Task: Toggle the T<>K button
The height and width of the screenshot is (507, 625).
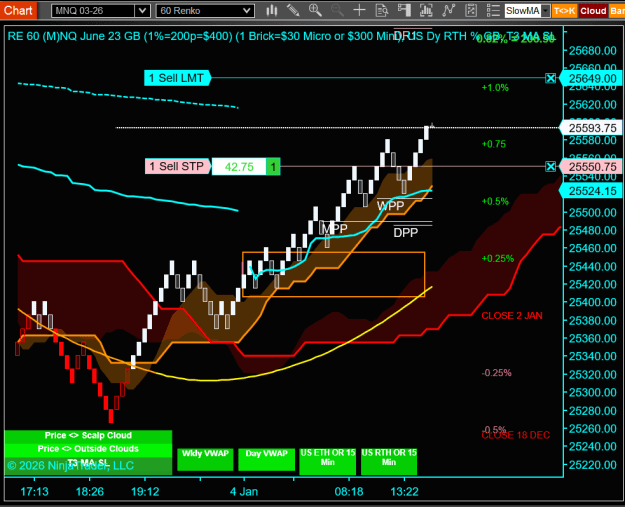Action: click(x=564, y=11)
